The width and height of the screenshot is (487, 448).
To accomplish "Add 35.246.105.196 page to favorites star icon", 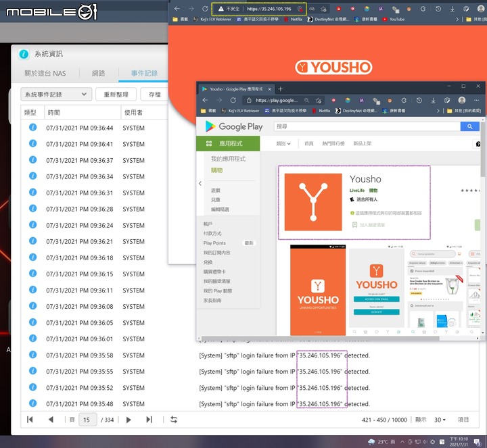I will click(x=323, y=9).
